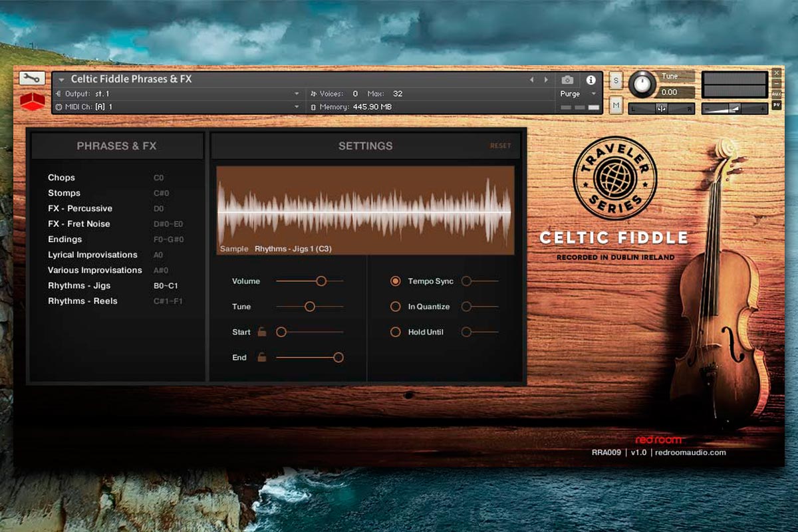Click the Tune slider handle in Settings
Screen dimensions: 798x532
[x=309, y=307]
